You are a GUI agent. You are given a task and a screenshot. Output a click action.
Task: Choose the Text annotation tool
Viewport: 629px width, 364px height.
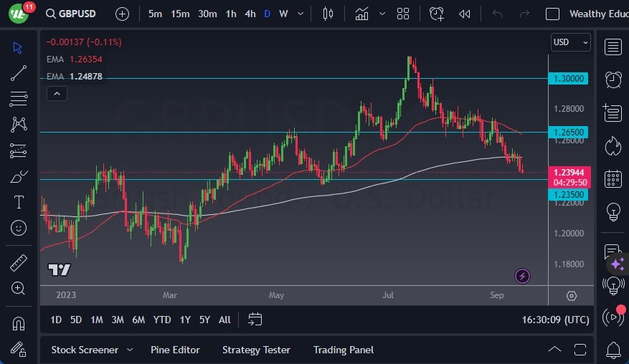(x=19, y=203)
